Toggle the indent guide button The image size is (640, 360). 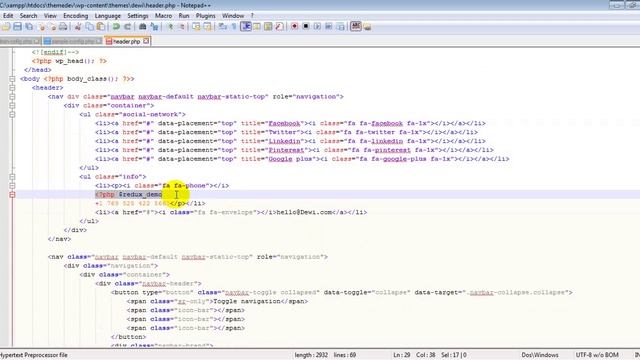246,27
